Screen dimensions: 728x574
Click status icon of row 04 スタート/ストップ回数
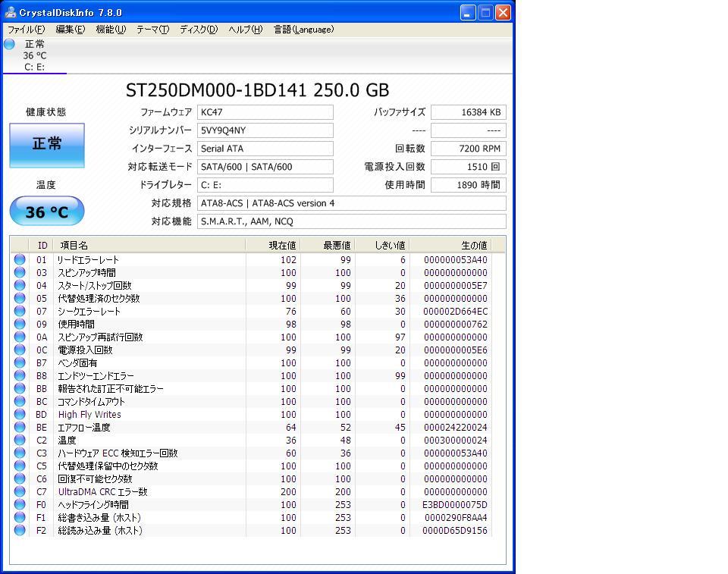(20, 285)
